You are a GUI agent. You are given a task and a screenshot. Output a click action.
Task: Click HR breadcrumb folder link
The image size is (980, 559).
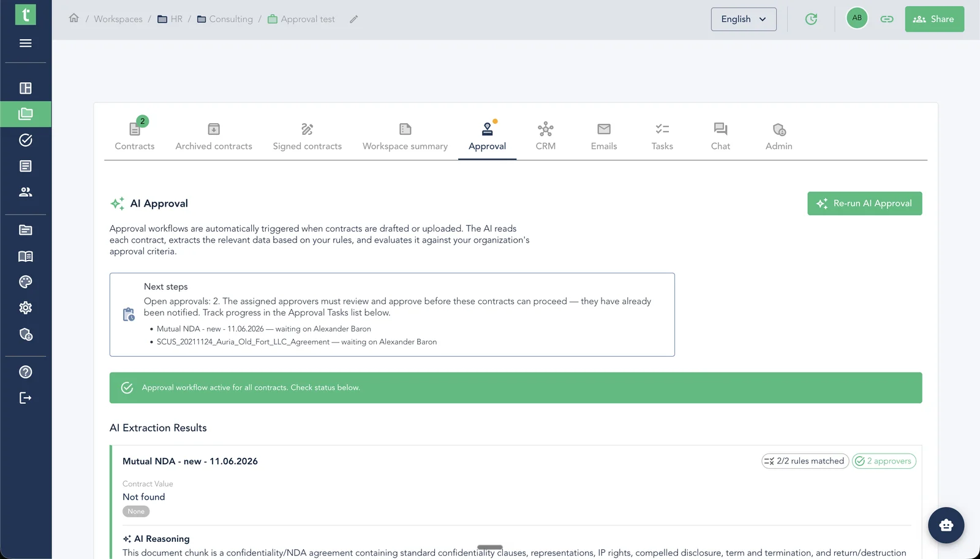pyautogui.click(x=170, y=19)
